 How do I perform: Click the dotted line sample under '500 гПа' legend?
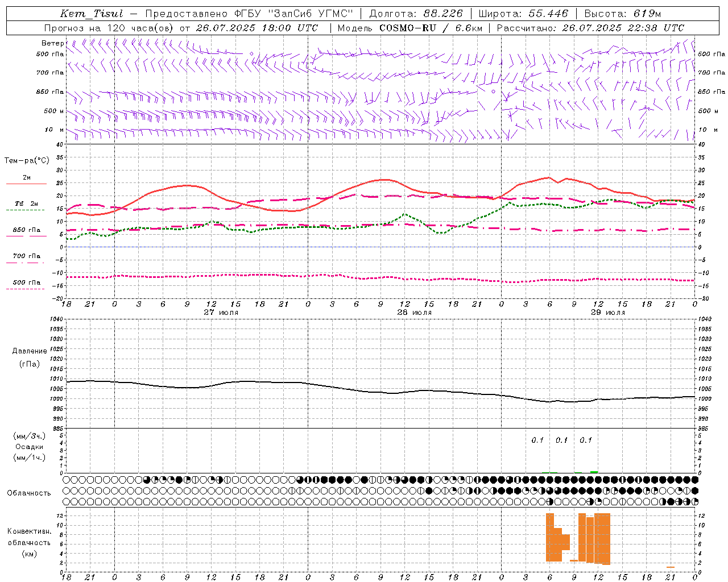pos(26,289)
